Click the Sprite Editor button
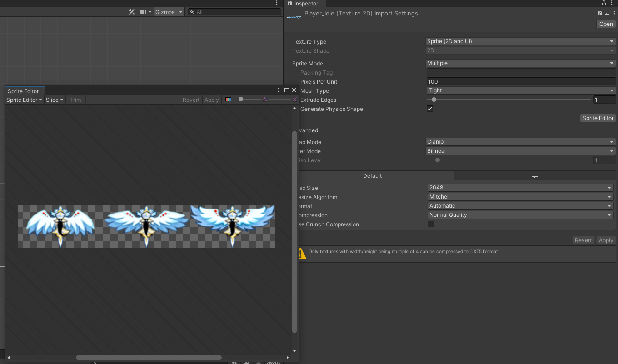Image resolution: width=618 pixels, height=364 pixels. coord(598,118)
